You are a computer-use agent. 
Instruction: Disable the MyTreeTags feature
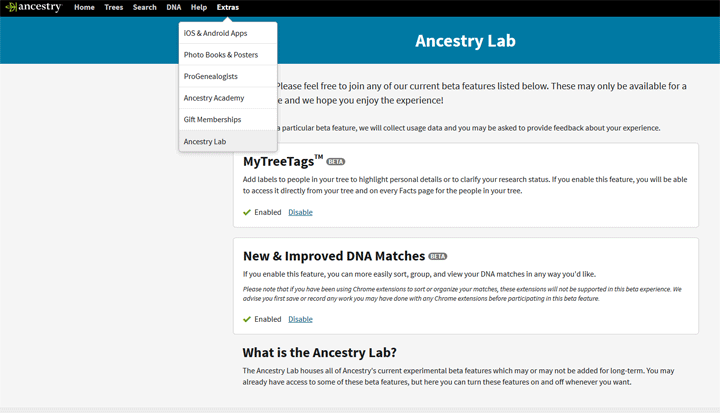tap(300, 212)
